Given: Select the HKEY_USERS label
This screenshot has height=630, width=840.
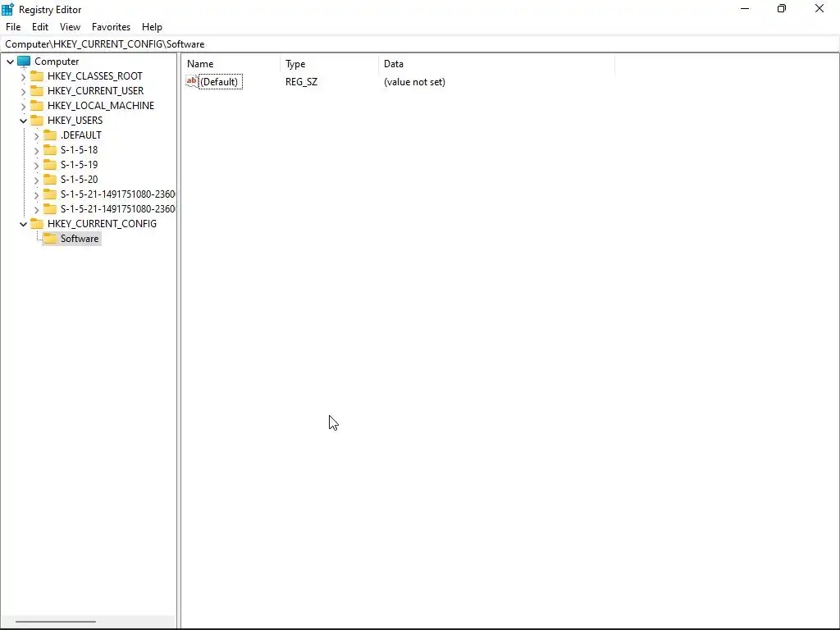Looking at the screenshot, I should tap(75, 120).
